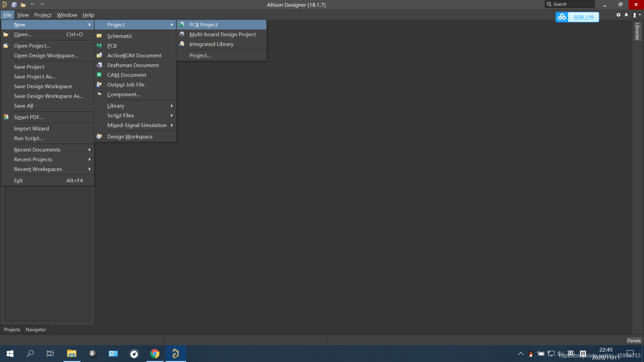Click the save icon in title bar
The height and width of the screenshot is (362, 644).
[x=14, y=5]
